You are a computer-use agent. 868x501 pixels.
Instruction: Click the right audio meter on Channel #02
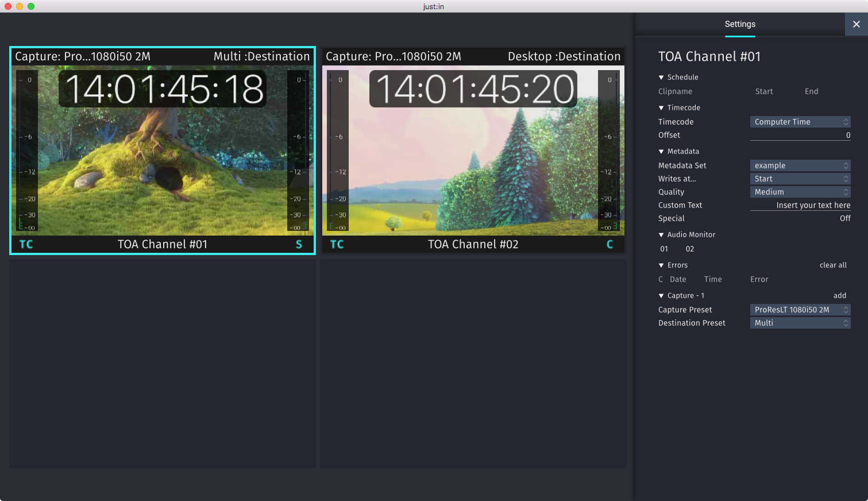click(x=609, y=151)
